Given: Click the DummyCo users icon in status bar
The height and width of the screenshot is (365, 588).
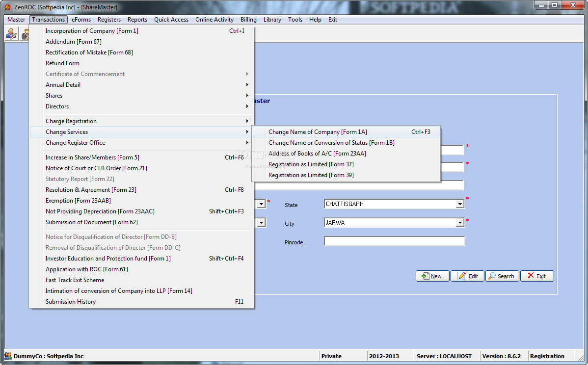Looking at the screenshot, I should point(8,356).
